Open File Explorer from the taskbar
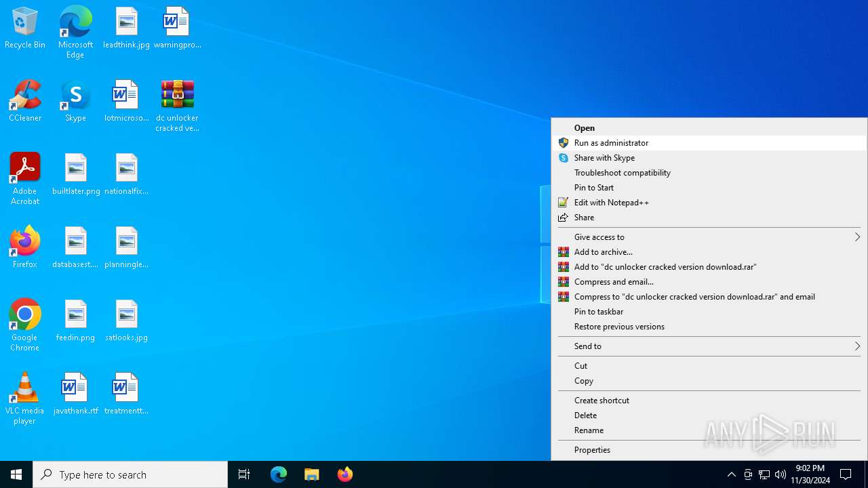 click(x=312, y=474)
